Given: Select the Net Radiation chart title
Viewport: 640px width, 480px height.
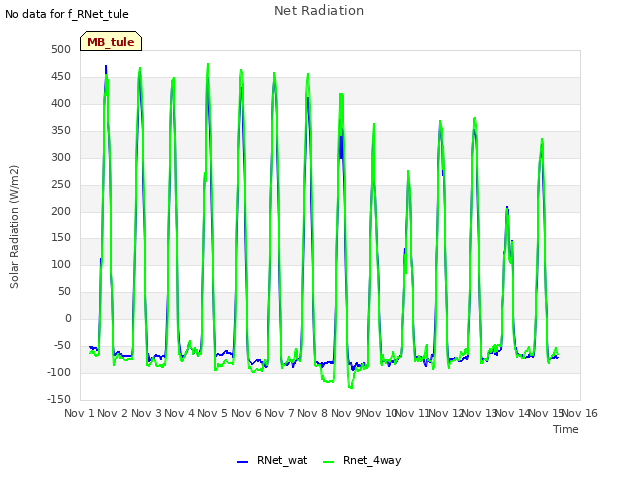Looking at the screenshot, I should coord(319,11).
